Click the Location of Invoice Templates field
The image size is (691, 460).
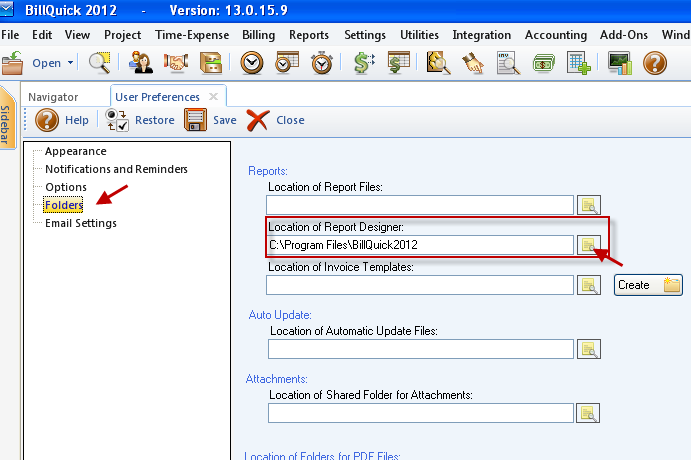(x=420, y=285)
